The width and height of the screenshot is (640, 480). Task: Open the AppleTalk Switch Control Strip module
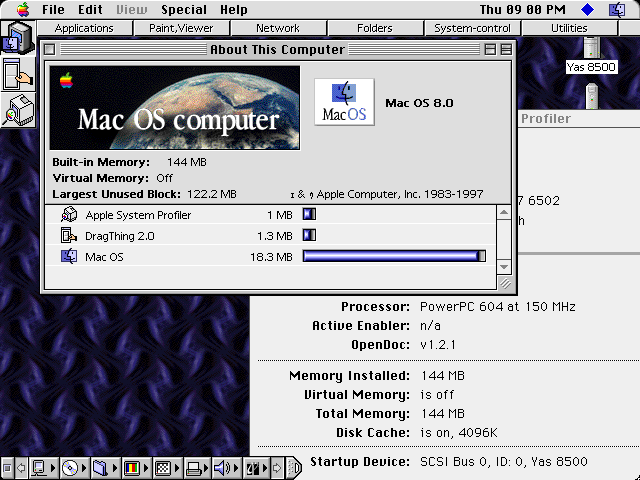coord(43,468)
